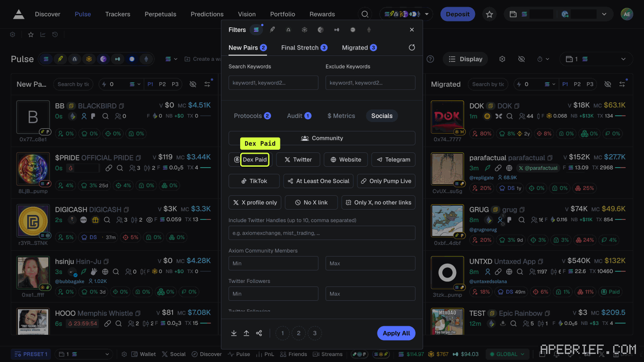Viewport: 644px width, 362px height.
Task: Open PnL in the bottom status bar
Action: pos(264,354)
